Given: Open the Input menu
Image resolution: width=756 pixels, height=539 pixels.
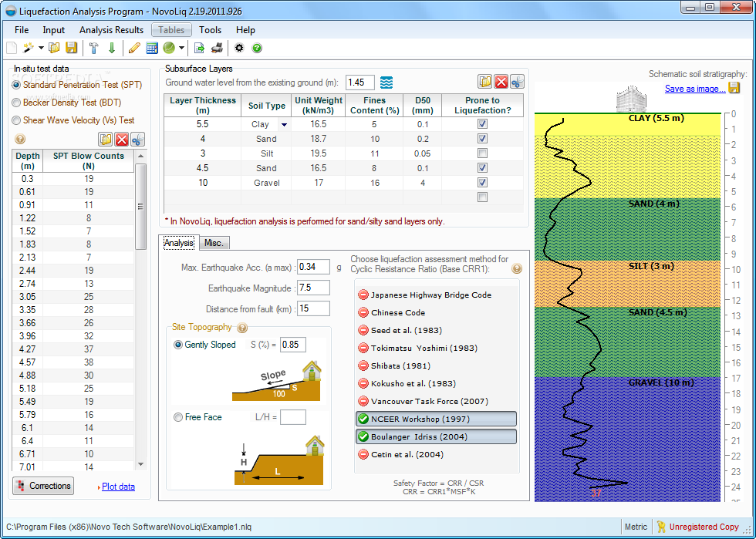Looking at the screenshot, I should 53,30.
